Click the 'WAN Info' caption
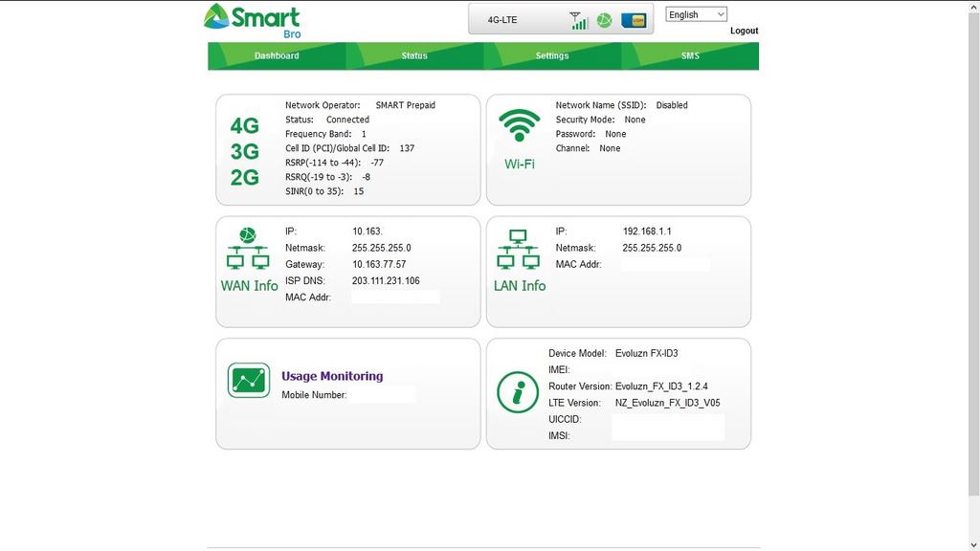This screenshot has height=551, width=980. pyautogui.click(x=249, y=285)
